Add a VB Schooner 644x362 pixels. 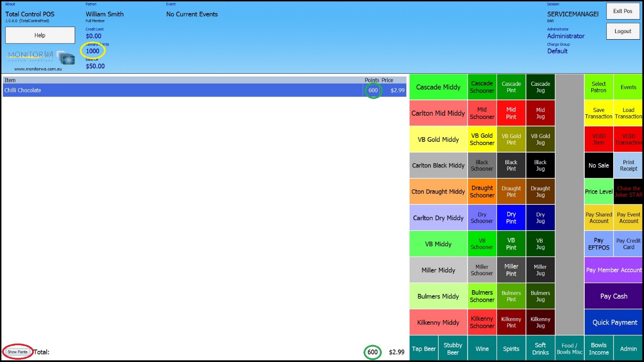pos(482,244)
